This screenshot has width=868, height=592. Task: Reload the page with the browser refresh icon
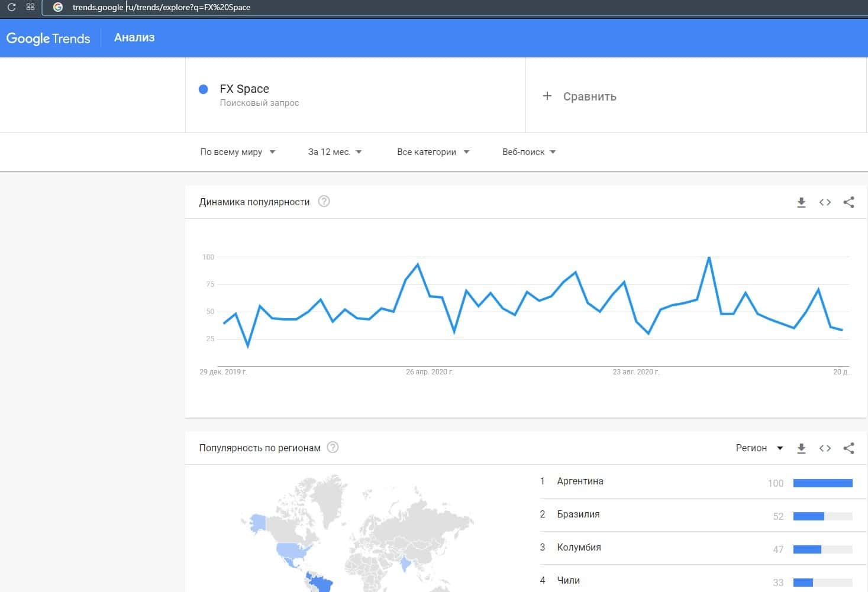pos(11,7)
